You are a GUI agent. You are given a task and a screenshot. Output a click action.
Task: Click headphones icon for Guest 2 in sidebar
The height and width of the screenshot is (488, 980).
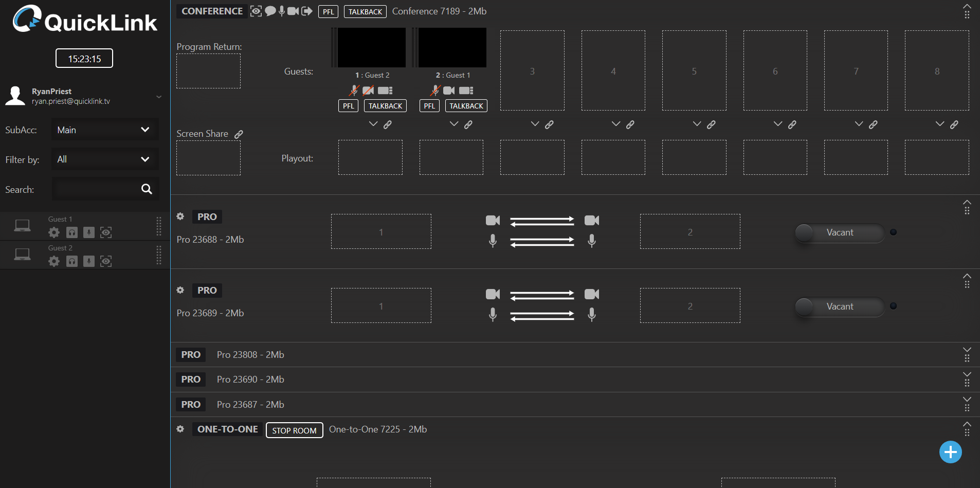point(72,261)
